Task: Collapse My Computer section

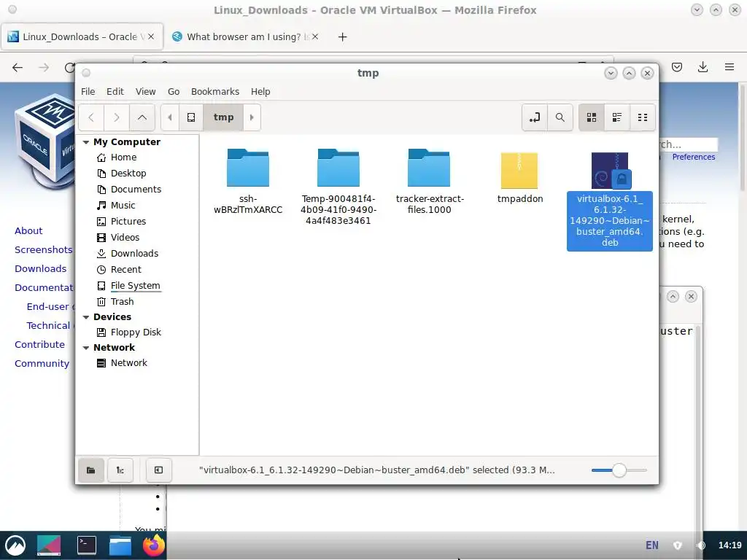Action: tap(86, 142)
